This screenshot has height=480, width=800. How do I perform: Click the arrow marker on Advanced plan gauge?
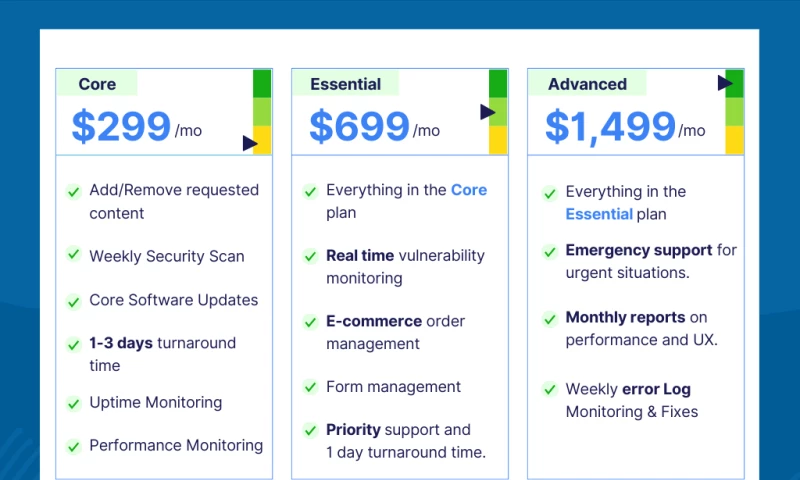pos(725,83)
